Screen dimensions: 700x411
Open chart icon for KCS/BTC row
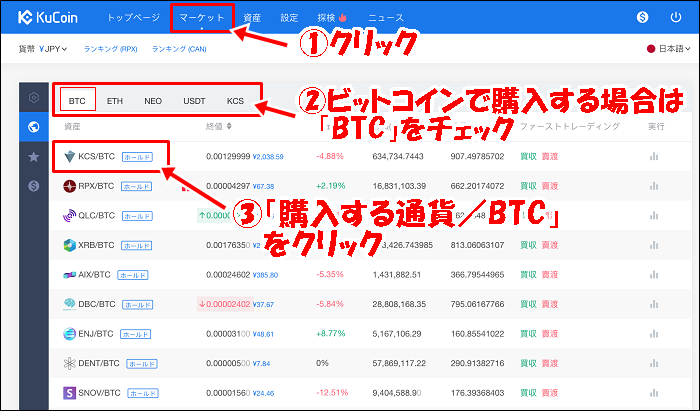(x=654, y=157)
